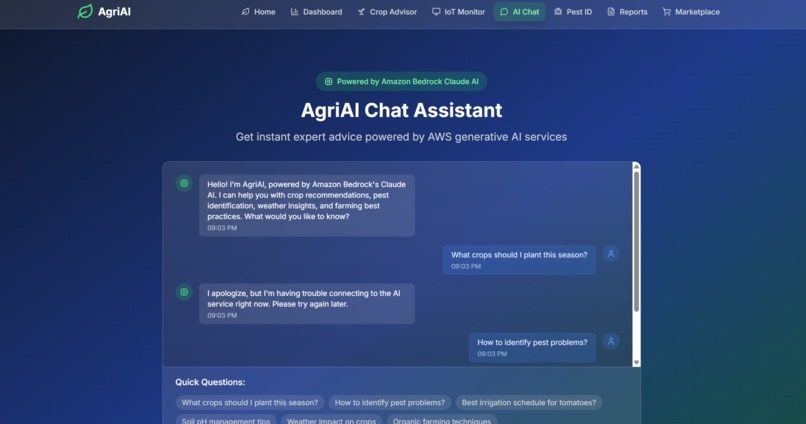Click the 'I apologize' error message bubble

(307, 304)
